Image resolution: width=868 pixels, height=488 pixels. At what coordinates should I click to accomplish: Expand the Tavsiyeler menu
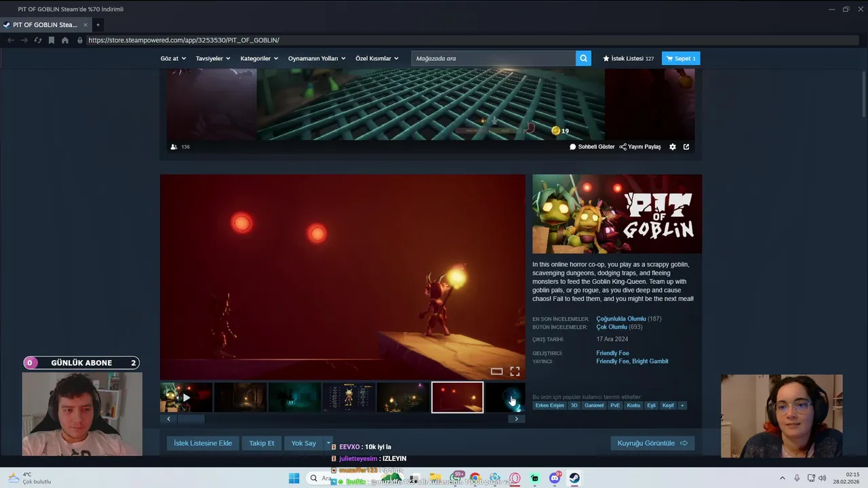pos(213,58)
